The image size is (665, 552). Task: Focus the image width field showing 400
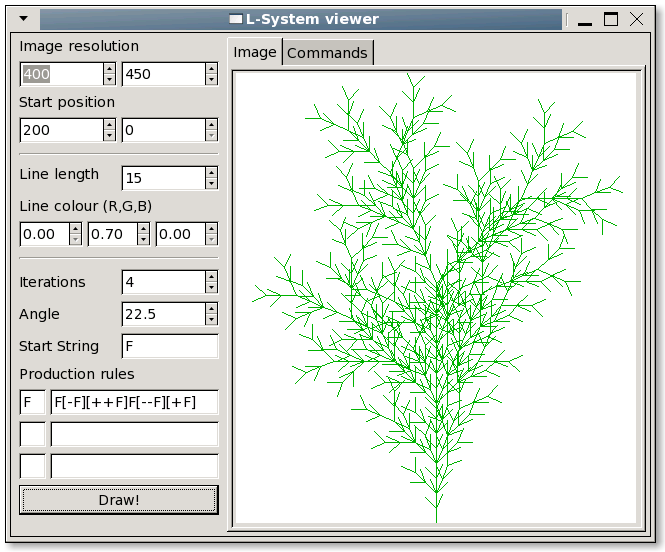(61, 74)
